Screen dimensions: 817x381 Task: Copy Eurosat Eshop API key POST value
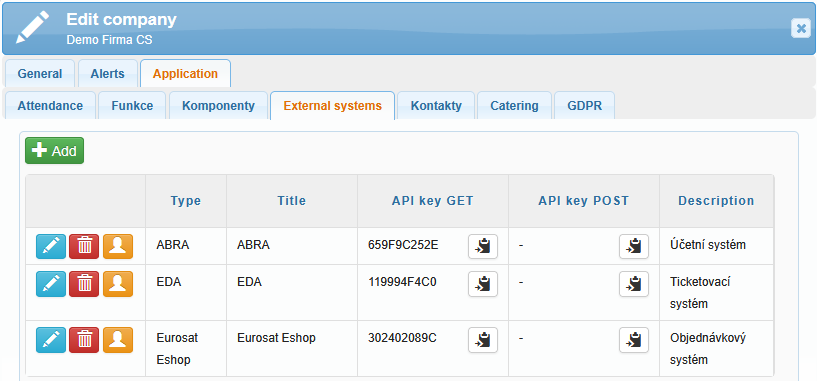coord(634,340)
